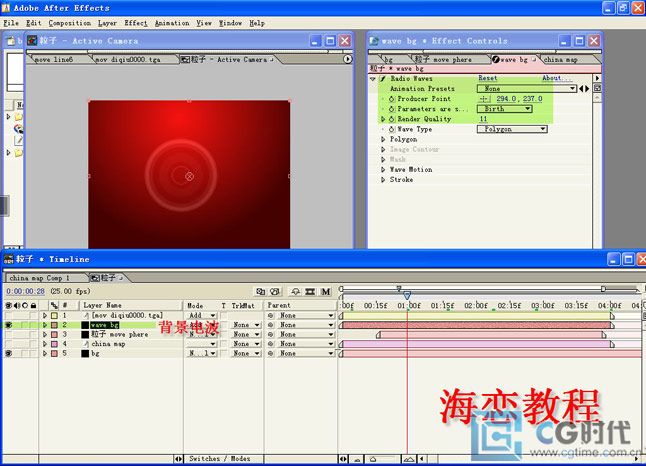Toggle the Parameters are set at stopwatch

(391, 109)
